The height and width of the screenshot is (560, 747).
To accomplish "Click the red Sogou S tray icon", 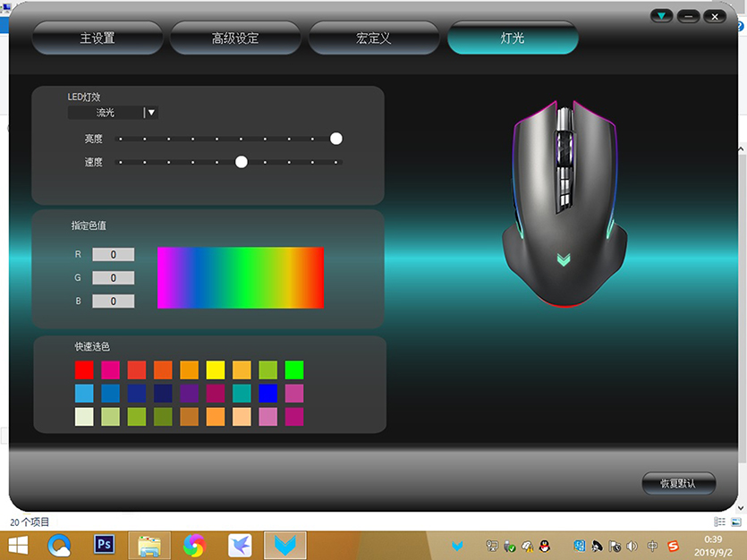I will click(x=673, y=545).
